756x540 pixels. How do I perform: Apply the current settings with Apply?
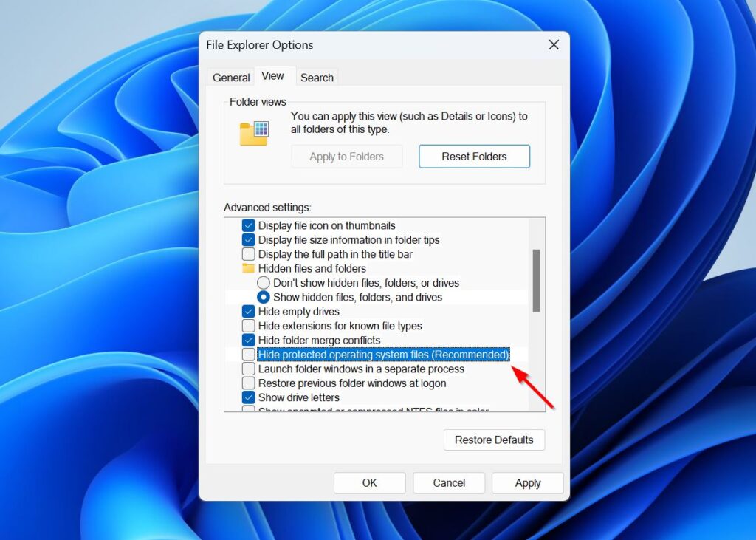(x=527, y=482)
